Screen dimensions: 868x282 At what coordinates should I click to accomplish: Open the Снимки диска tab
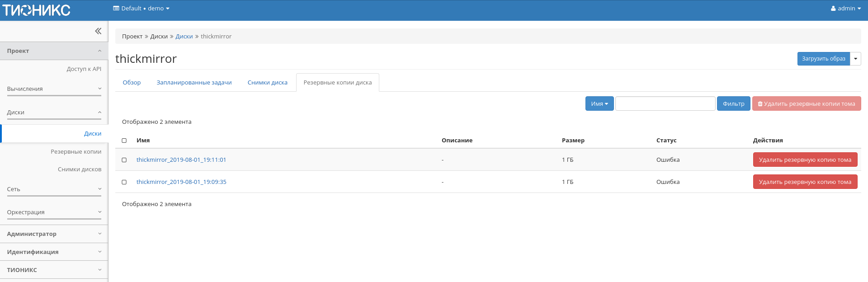point(267,83)
